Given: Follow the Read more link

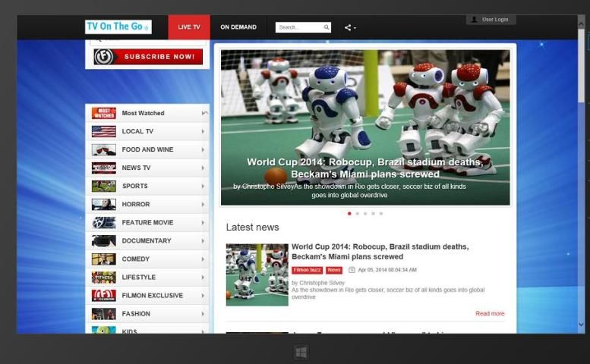Looking at the screenshot, I should point(490,313).
